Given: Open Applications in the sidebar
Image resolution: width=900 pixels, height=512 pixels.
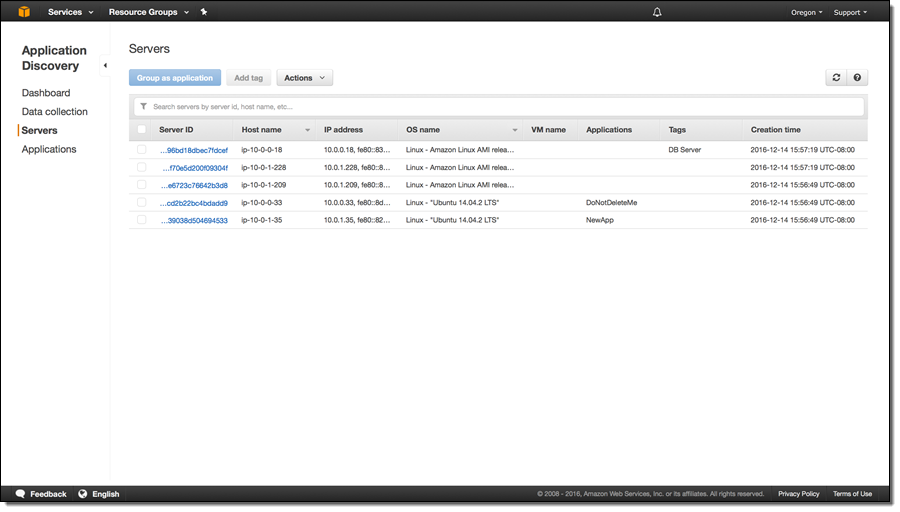Looking at the screenshot, I should point(49,149).
